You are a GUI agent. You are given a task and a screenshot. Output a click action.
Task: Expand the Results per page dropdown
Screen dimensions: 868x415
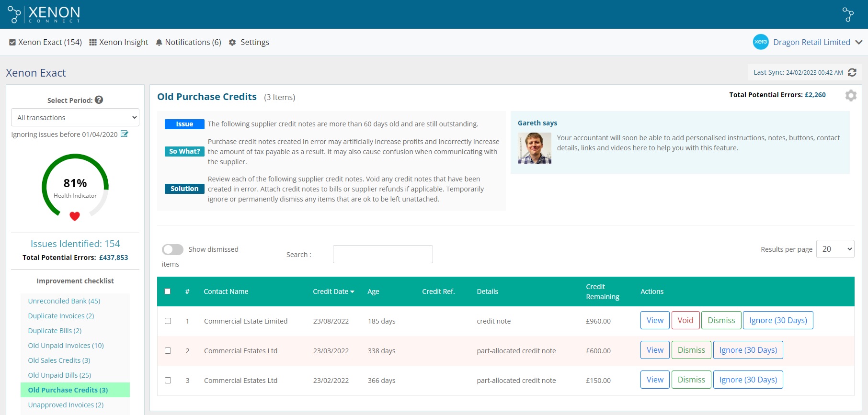tap(835, 249)
